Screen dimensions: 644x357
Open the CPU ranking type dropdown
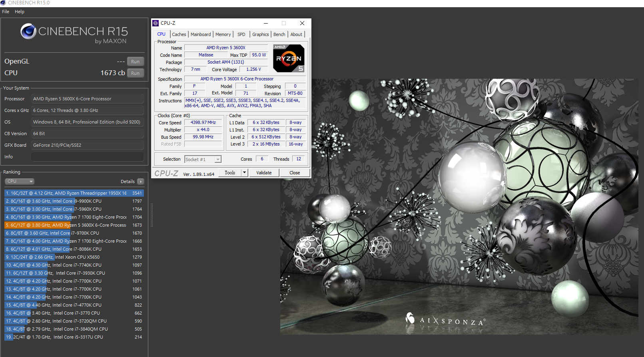pyautogui.click(x=20, y=181)
